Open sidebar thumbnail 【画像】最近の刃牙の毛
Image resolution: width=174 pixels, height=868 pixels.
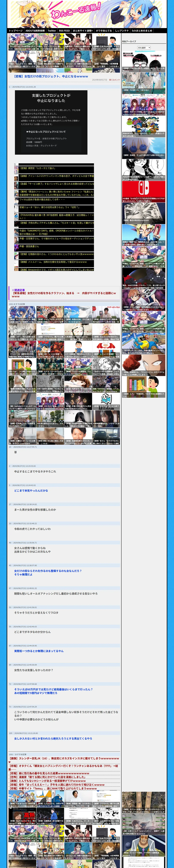[x=144, y=213]
